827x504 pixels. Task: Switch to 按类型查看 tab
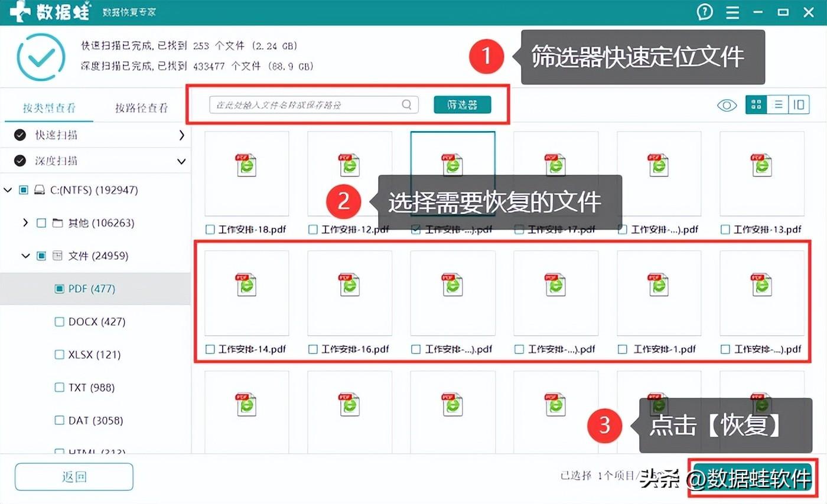pos(50,107)
